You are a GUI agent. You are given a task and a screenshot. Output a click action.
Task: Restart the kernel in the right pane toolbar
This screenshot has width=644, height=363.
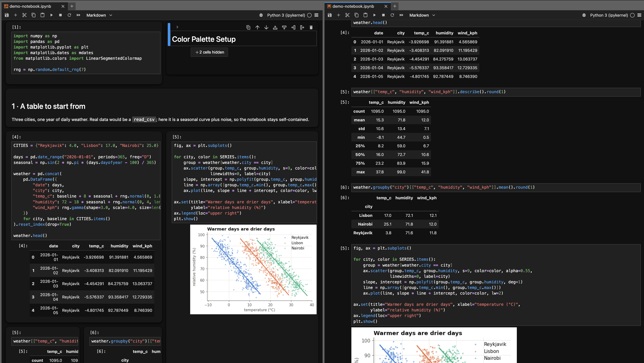[393, 15]
